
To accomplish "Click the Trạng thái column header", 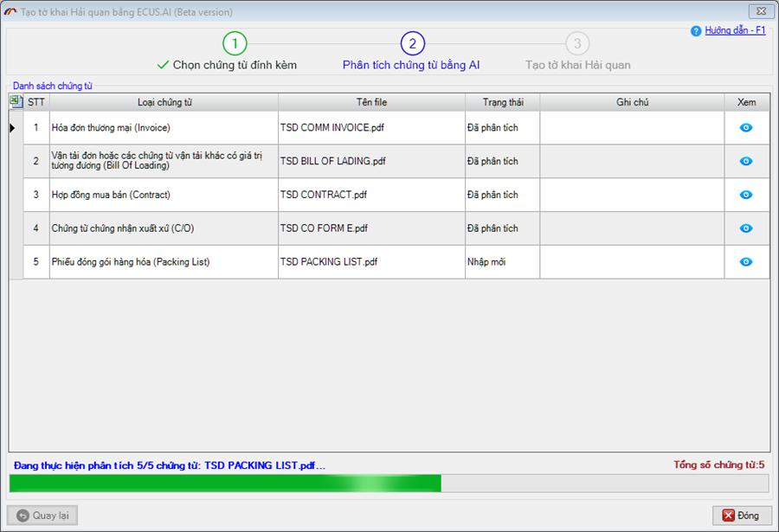I will [502, 102].
